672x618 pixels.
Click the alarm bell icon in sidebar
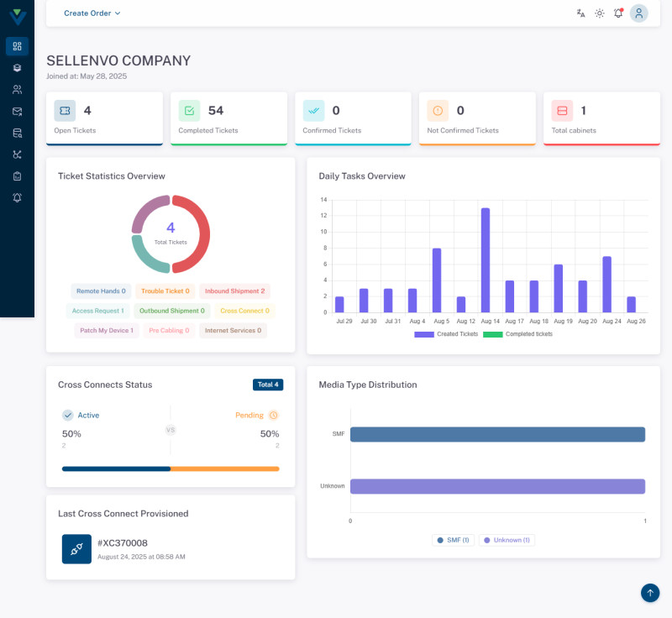coord(17,198)
